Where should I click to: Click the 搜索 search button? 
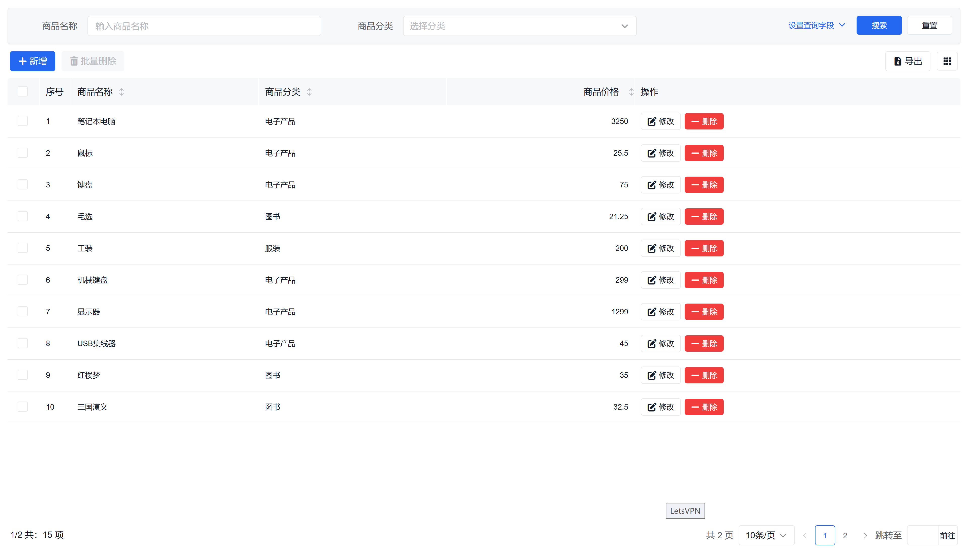click(879, 25)
